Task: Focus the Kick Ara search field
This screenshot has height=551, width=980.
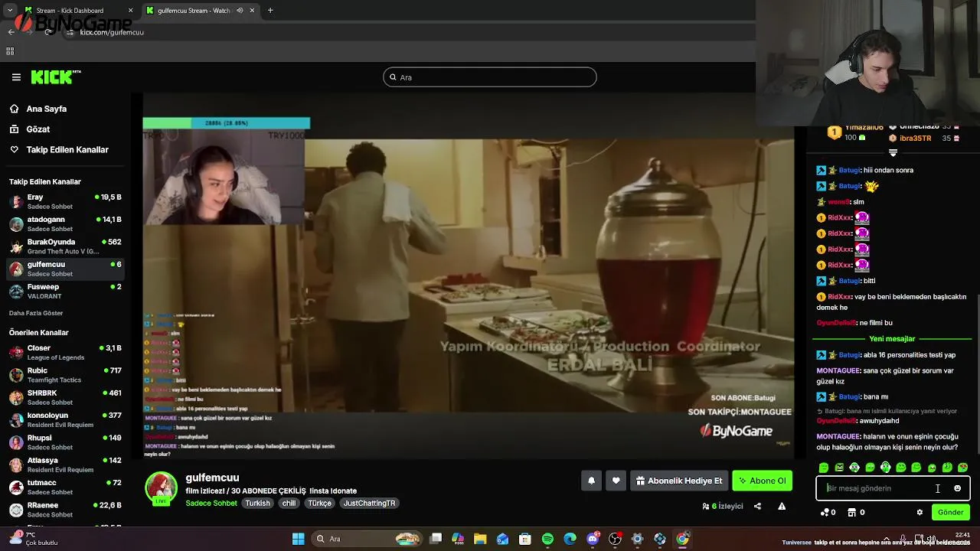Action: click(x=489, y=77)
